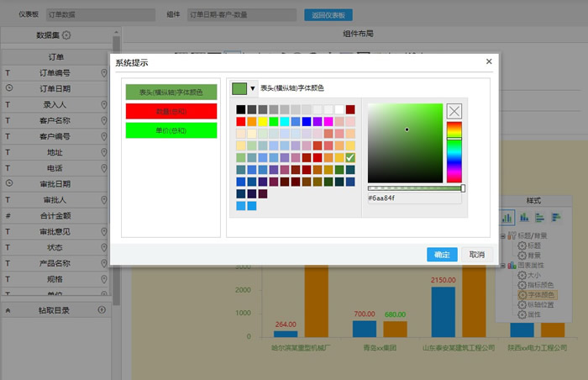
Task: Click the 取消 button
Action: pyautogui.click(x=476, y=255)
